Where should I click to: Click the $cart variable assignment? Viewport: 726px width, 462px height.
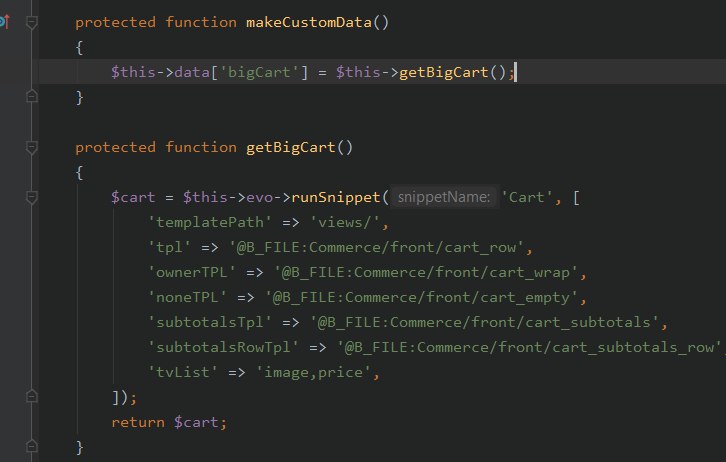133,197
